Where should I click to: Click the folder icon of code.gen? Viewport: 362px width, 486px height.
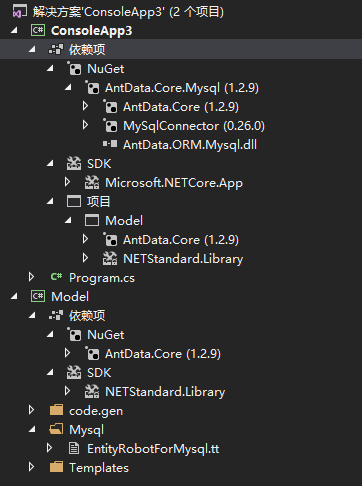coord(56,410)
